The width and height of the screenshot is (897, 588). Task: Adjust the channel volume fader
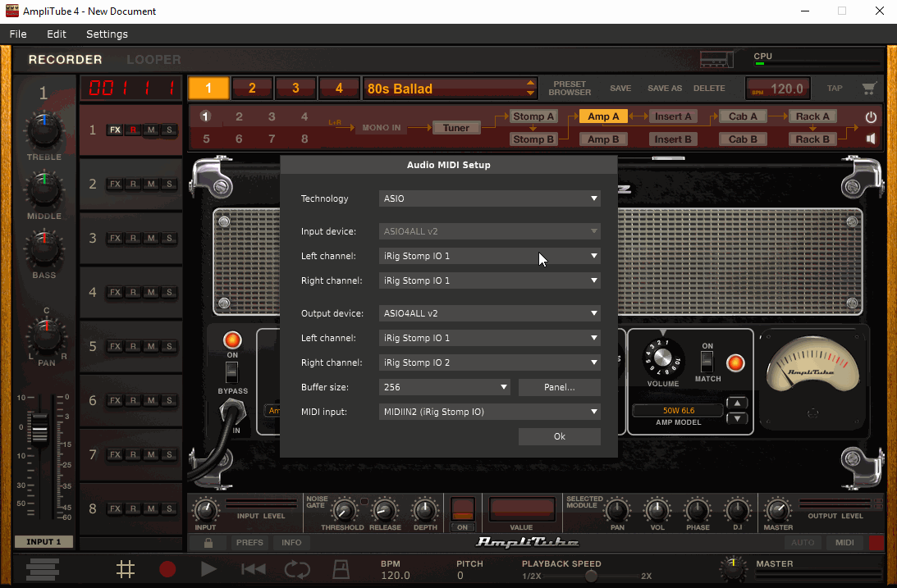pyautogui.click(x=39, y=428)
